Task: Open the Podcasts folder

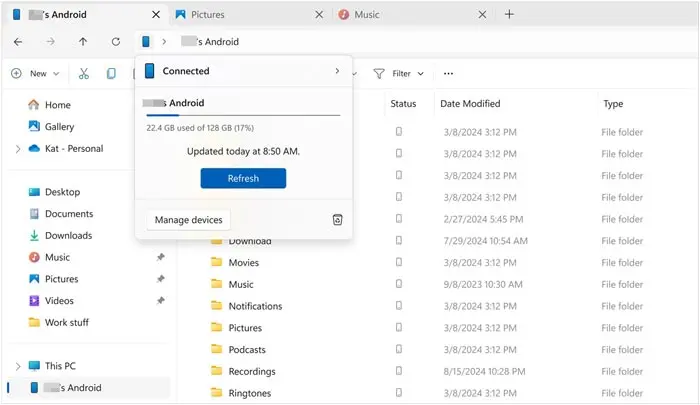Action: 246,350
